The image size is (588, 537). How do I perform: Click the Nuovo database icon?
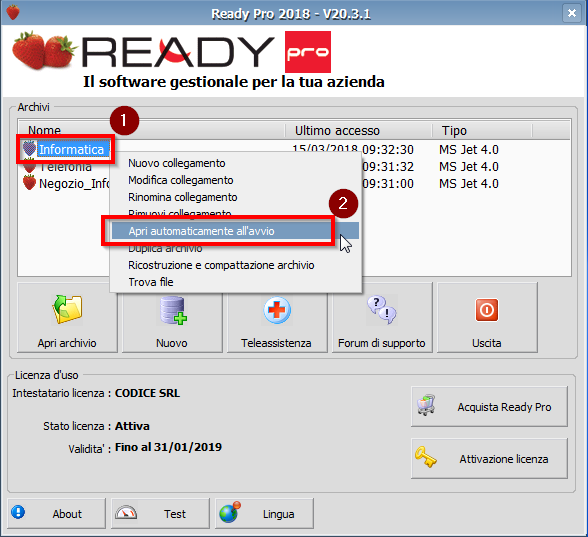click(x=173, y=310)
